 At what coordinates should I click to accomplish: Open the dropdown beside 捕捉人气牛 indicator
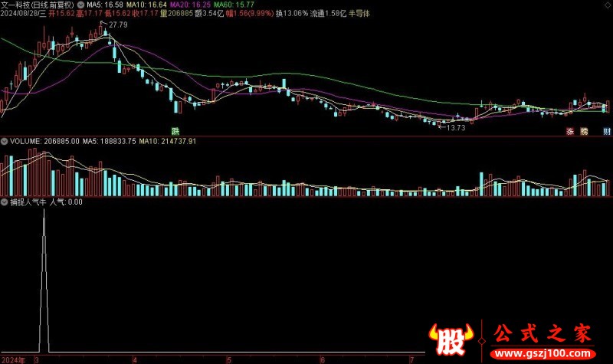(x=5, y=202)
